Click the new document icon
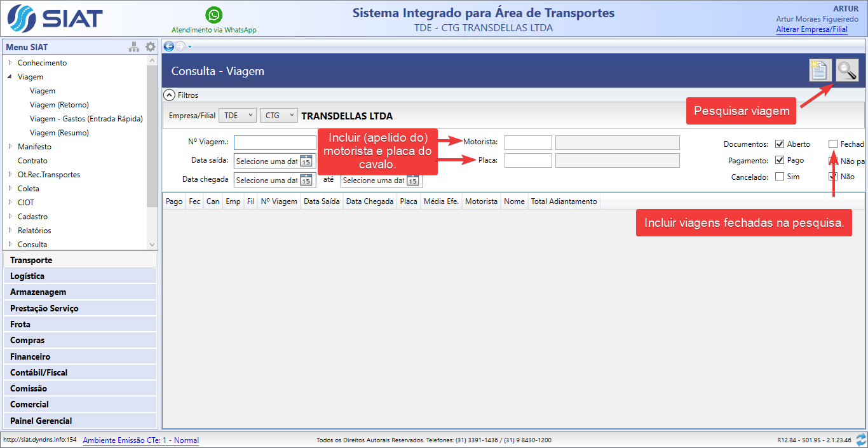The width and height of the screenshot is (868, 448). click(820, 70)
